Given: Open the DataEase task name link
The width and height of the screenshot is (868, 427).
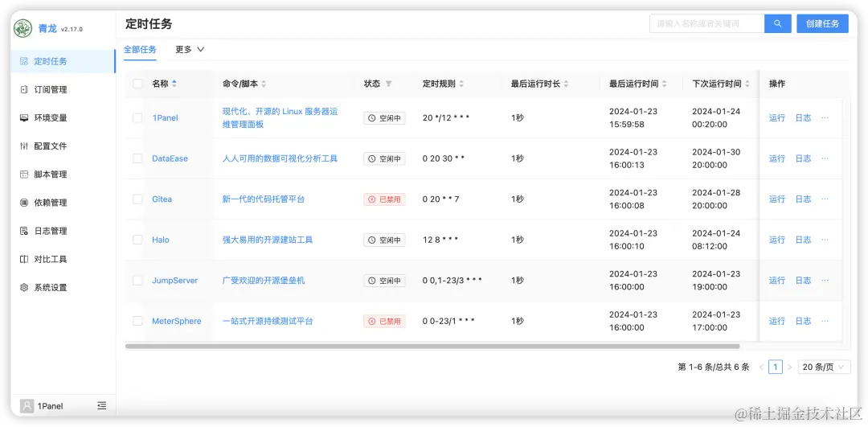Looking at the screenshot, I should pos(170,158).
